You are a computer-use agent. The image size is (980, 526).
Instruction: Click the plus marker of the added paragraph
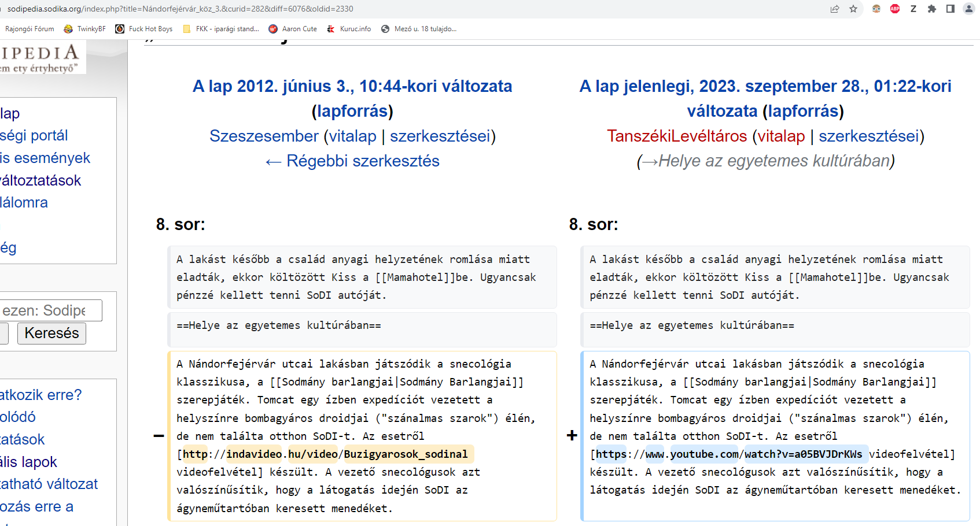pos(572,436)
